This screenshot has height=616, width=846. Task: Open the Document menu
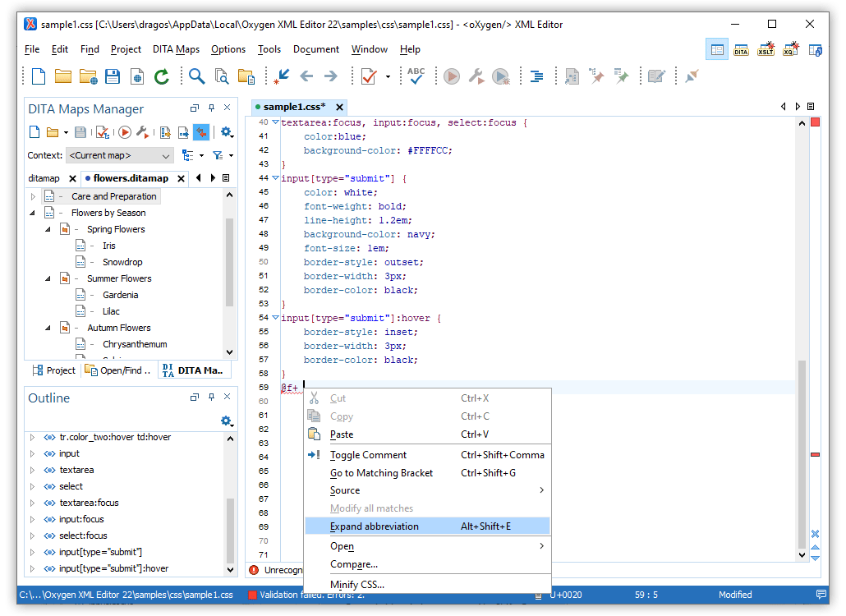click(x=316, y=49)
